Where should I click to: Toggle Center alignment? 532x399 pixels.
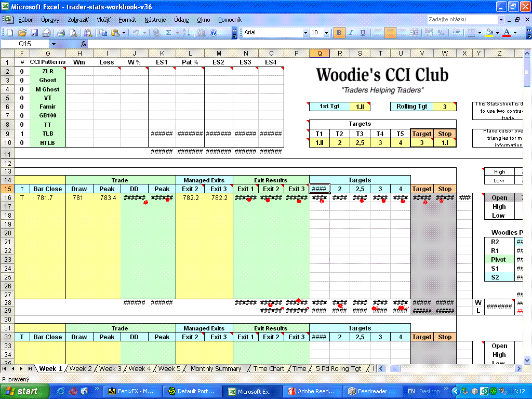point(390,33)
